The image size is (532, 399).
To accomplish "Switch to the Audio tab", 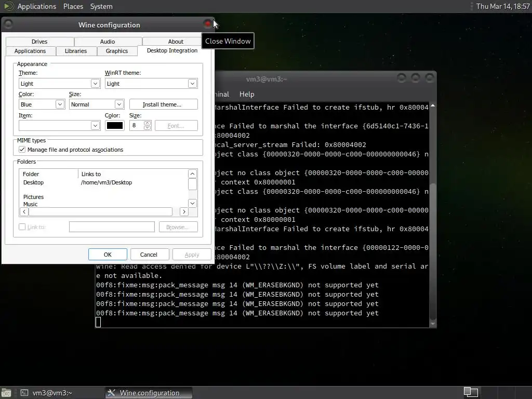I will coord(108,42).
